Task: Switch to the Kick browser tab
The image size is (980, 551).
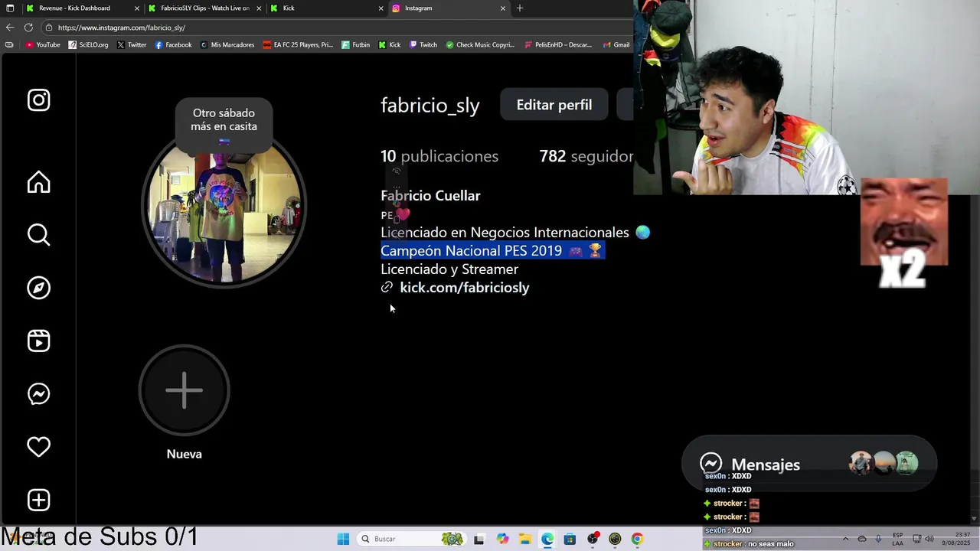Action: tap(327, 8)
